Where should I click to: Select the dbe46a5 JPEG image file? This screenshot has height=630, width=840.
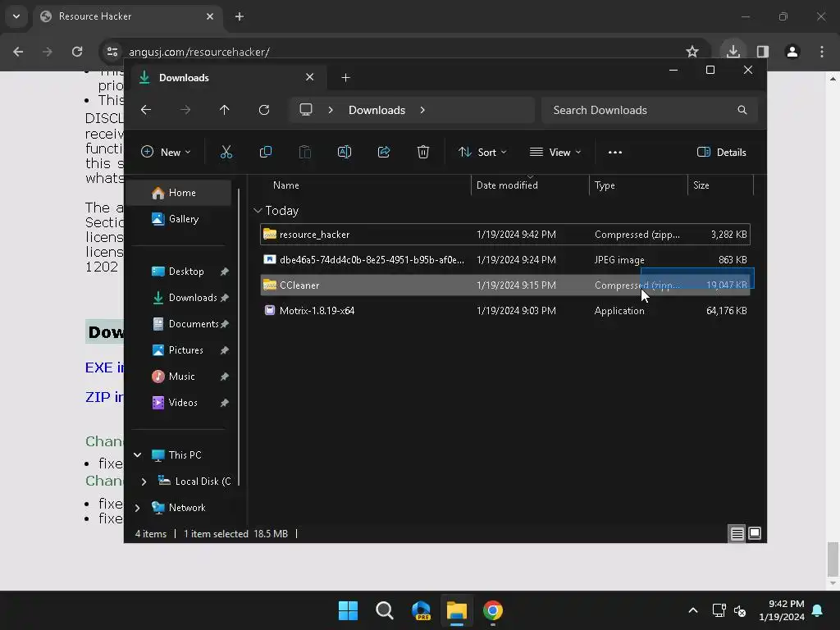tap(505, 260)
